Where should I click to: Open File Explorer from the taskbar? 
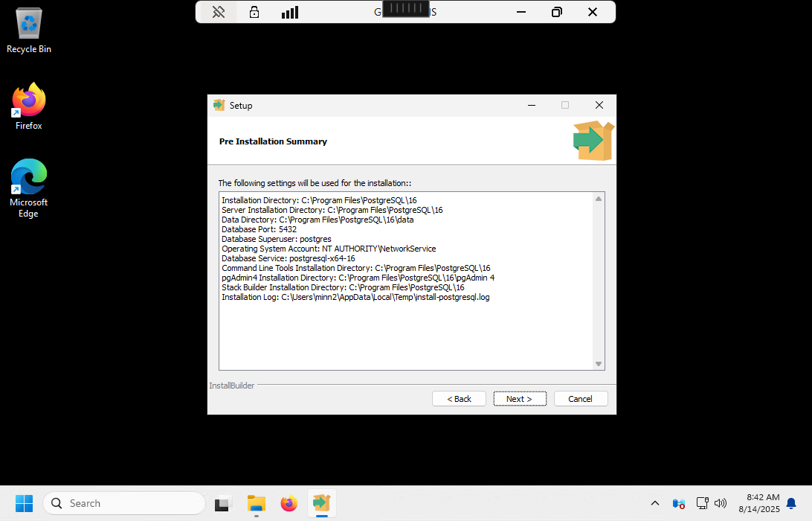(x=256, y=504)
